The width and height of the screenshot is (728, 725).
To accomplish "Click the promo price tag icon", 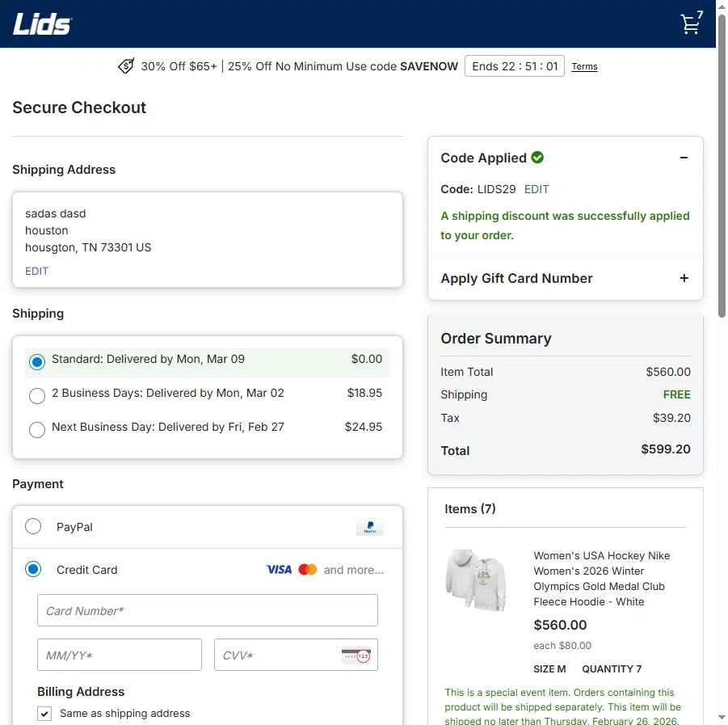I will (126, 66).
